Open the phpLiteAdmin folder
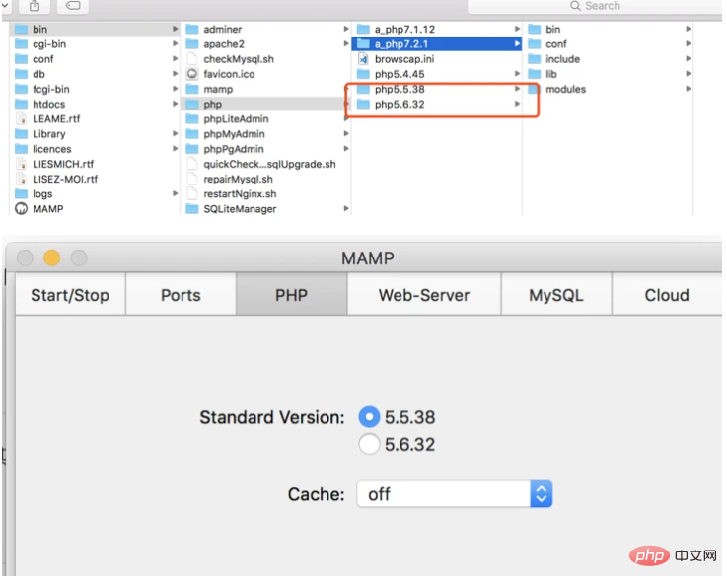Screen dimensions: 727x588 [266, 119]
